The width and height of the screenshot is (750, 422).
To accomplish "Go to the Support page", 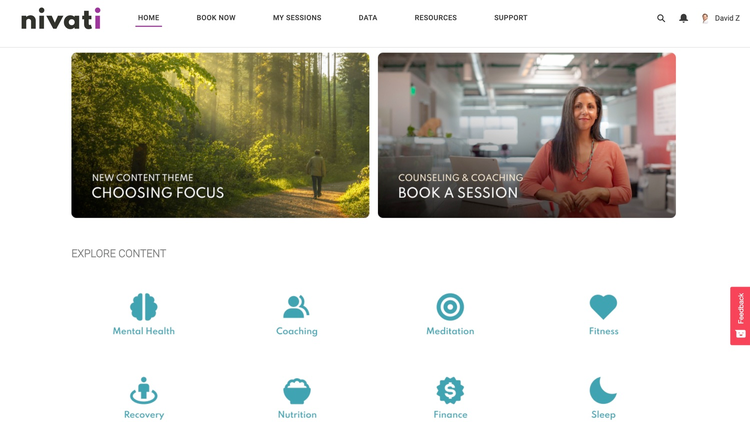I will tap(510, 18).
